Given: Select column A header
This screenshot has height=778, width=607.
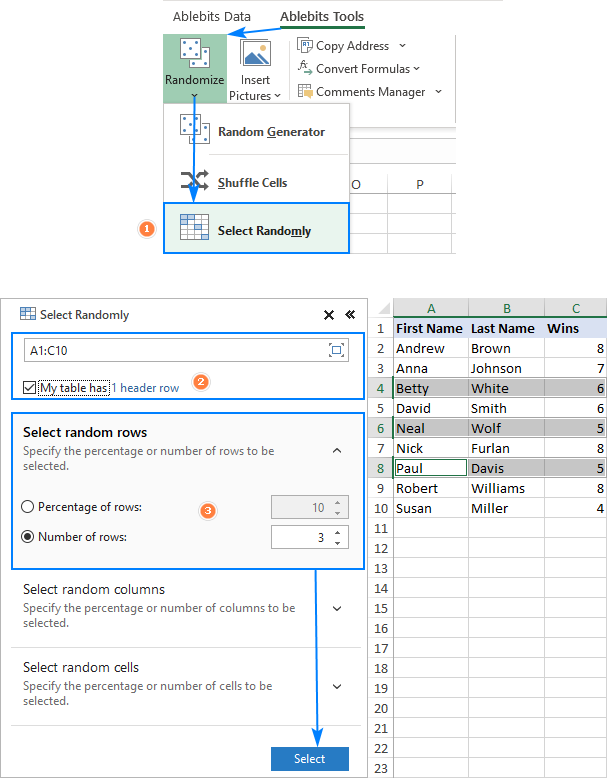Looking at the screenshot, I should (x=431, y=308).
